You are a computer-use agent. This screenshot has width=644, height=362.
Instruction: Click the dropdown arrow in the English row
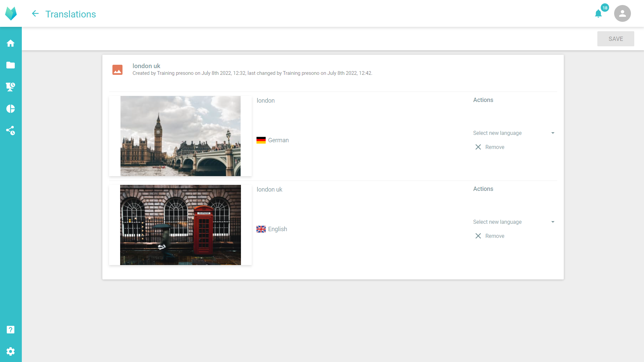pyautogui.click(x=552, y=222)
